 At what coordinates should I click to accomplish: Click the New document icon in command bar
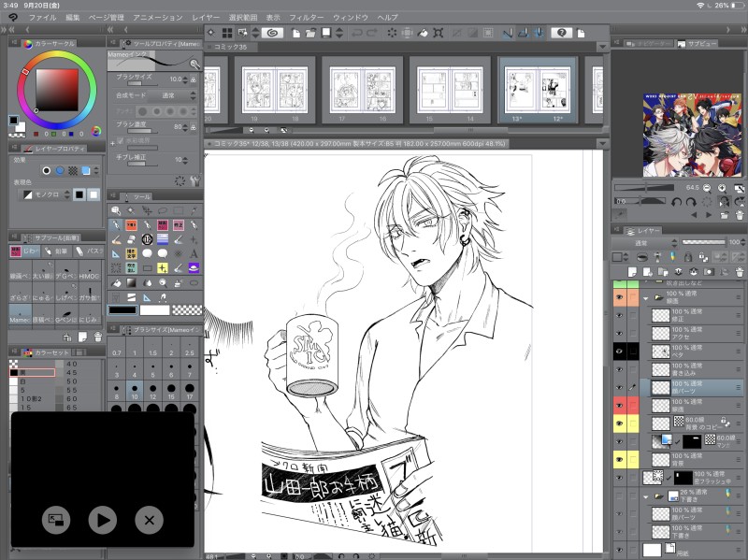295,33
